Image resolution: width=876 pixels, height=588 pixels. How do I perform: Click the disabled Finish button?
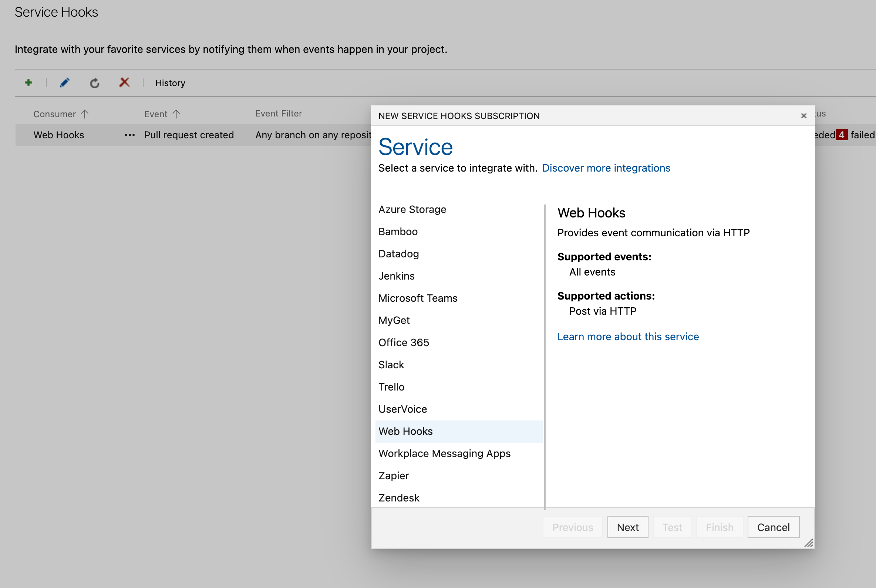coord(719,527)
